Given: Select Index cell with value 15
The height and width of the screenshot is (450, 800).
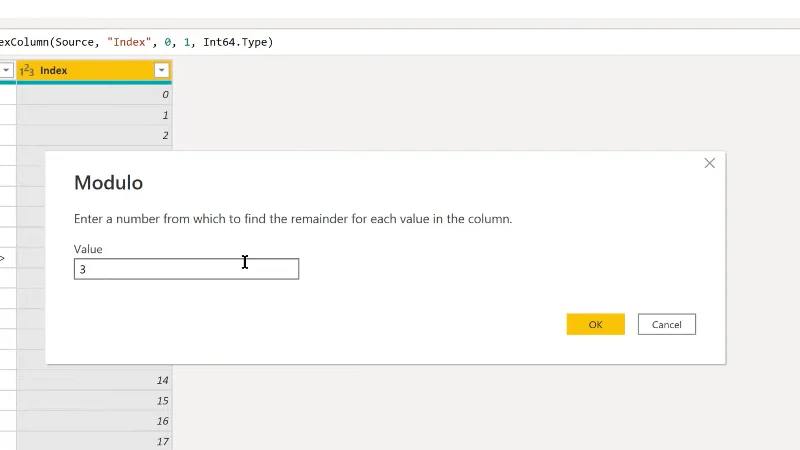Looking at the screenshot, I should pos(94,401).
